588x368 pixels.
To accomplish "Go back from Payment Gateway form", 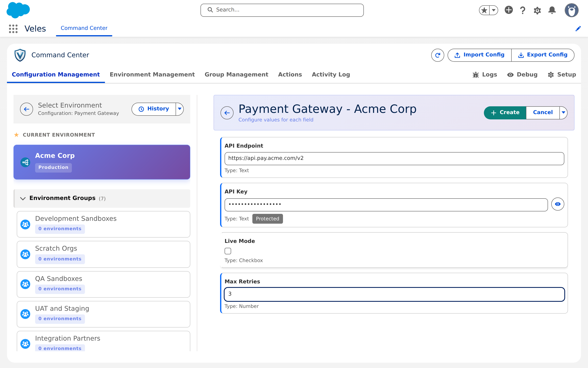I will point(227,113).
